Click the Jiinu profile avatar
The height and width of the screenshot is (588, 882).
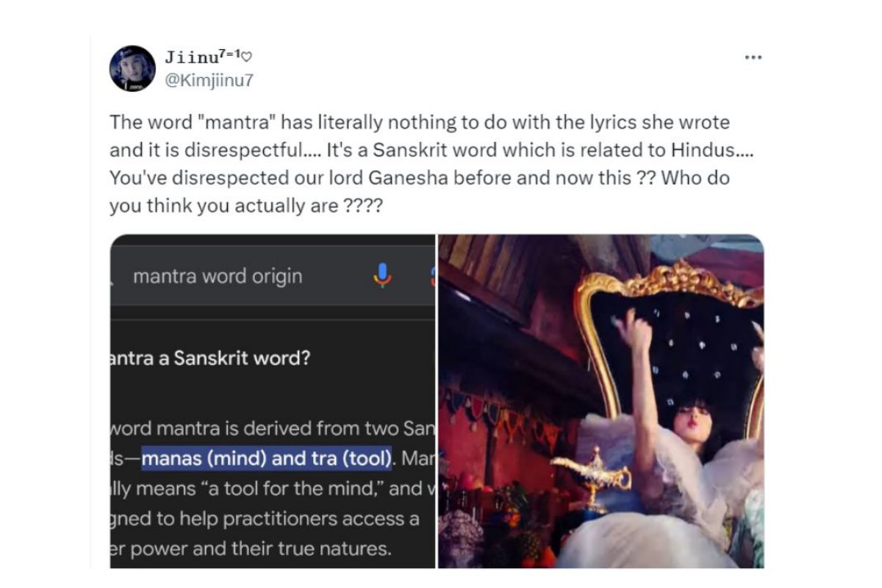pyautogui.click(x=132, y=68)
